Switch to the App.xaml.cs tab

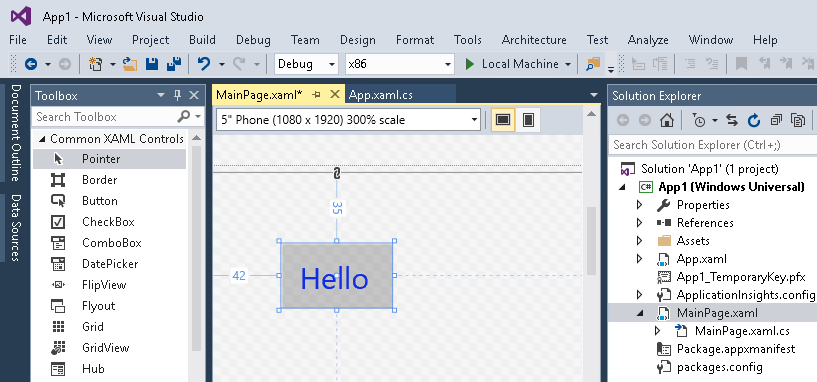click(x=380, y=95)
